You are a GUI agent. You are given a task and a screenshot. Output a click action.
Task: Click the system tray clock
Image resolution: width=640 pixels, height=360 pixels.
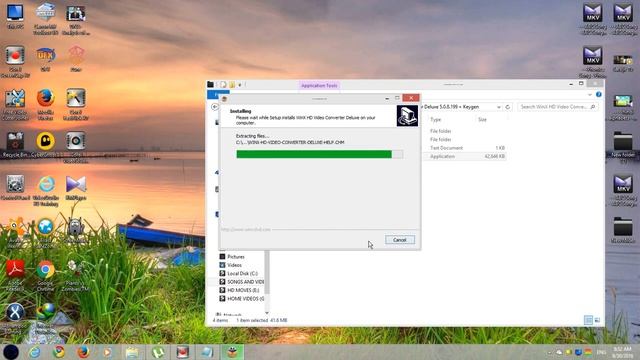(622, 352)
